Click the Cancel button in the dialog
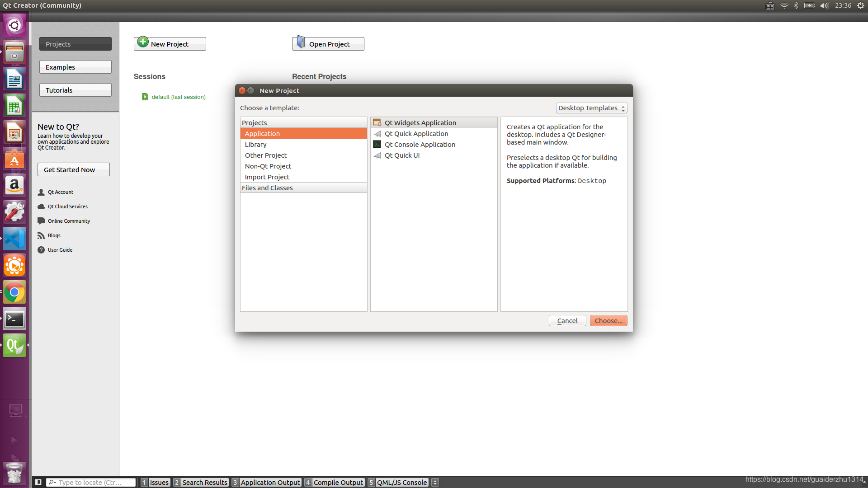This screenshot has height=488, width=868. pos(567,320)
